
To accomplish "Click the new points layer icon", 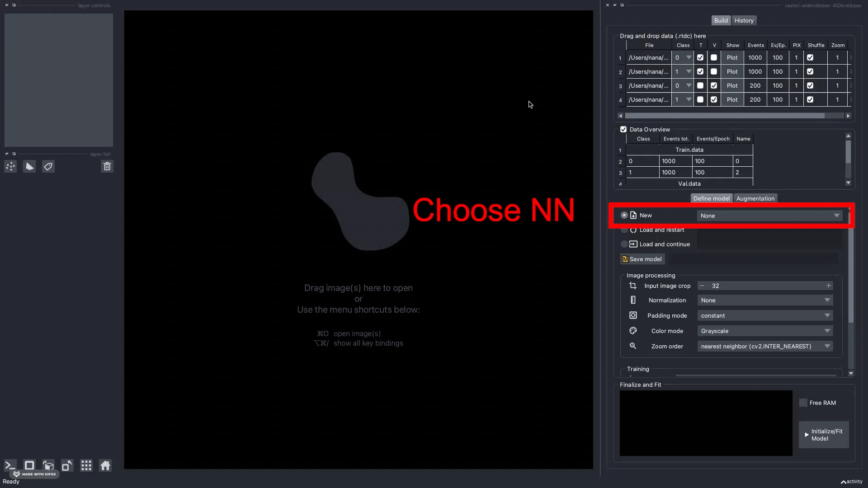I will (x=10, y=167).
